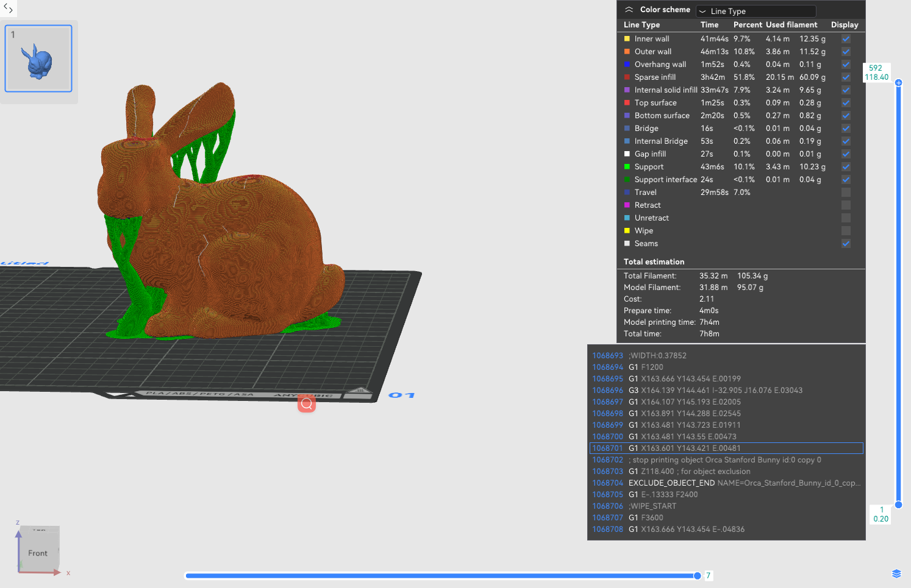Toggle Overhang wall display checkbox

[x=846, y=64]
